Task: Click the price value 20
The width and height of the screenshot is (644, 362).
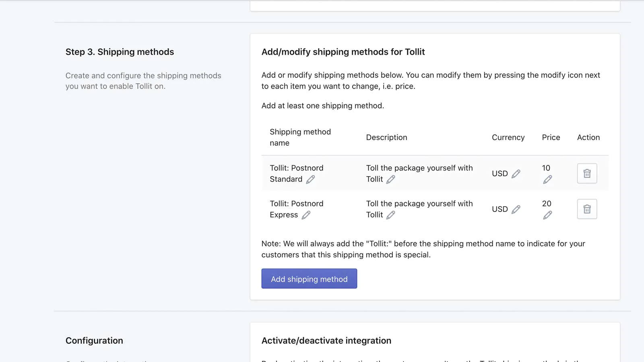Action: [x=546, y=204]
